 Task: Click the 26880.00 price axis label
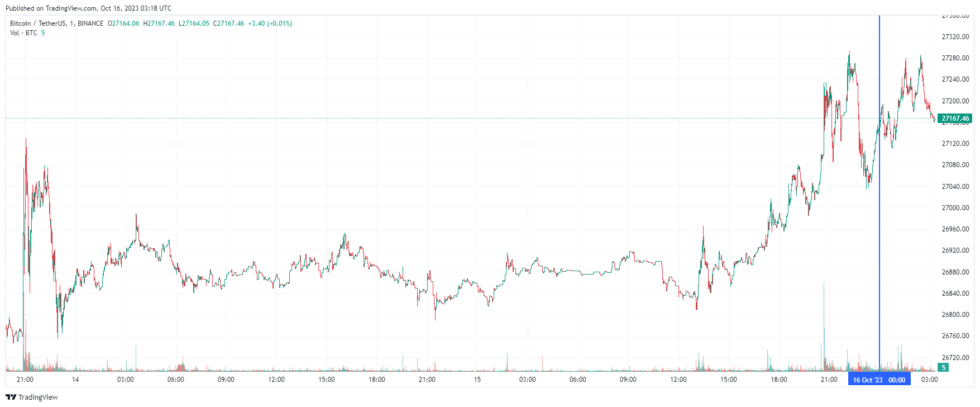(x=955, y=272)
